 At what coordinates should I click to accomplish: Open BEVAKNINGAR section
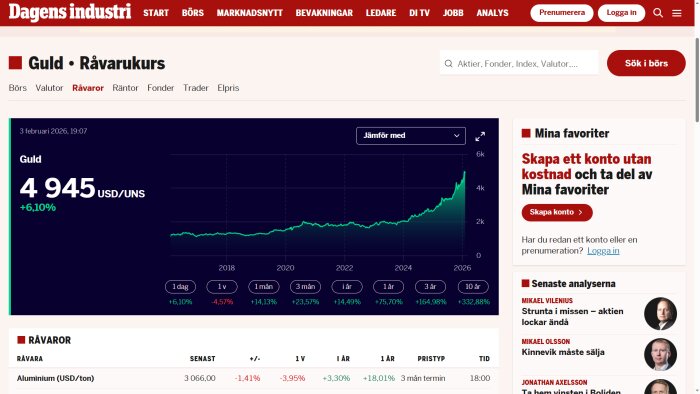click(324, 13)
